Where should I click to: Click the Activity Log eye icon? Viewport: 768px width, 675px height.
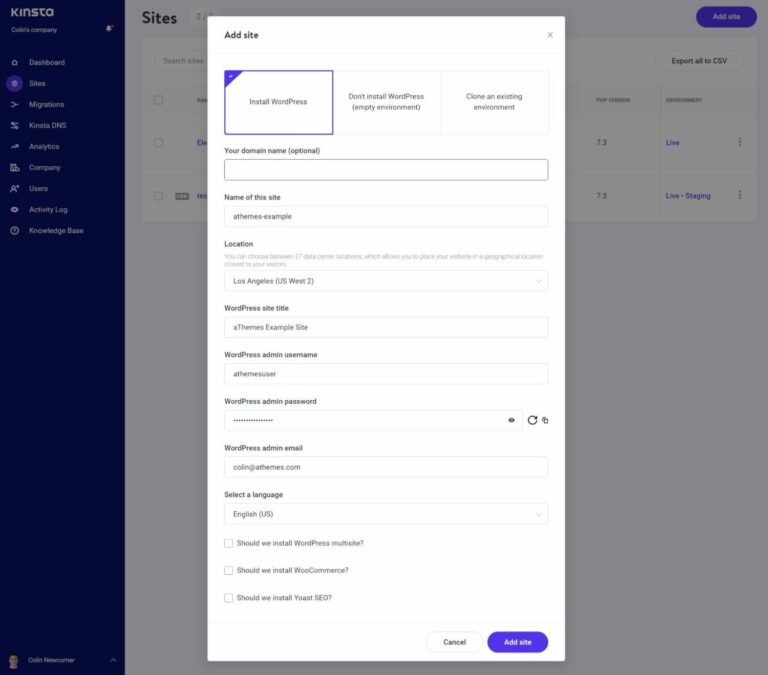coord(15,210)
